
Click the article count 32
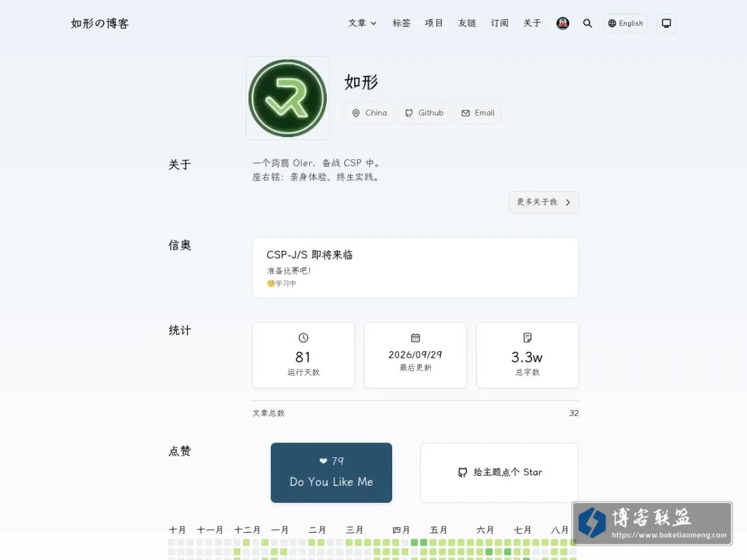click(574, 413)
